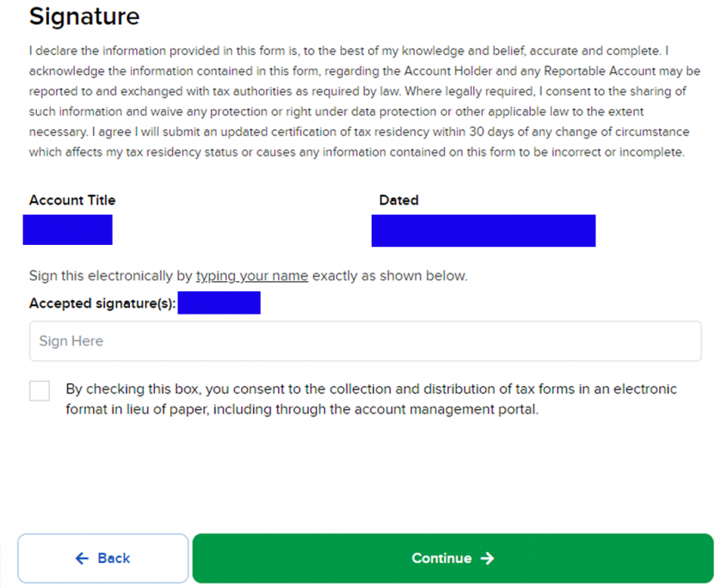The height and width of the screenshot is (588, 727).
Task: Click the redacted value under Account Title
Action: click(x=68, y=230)
